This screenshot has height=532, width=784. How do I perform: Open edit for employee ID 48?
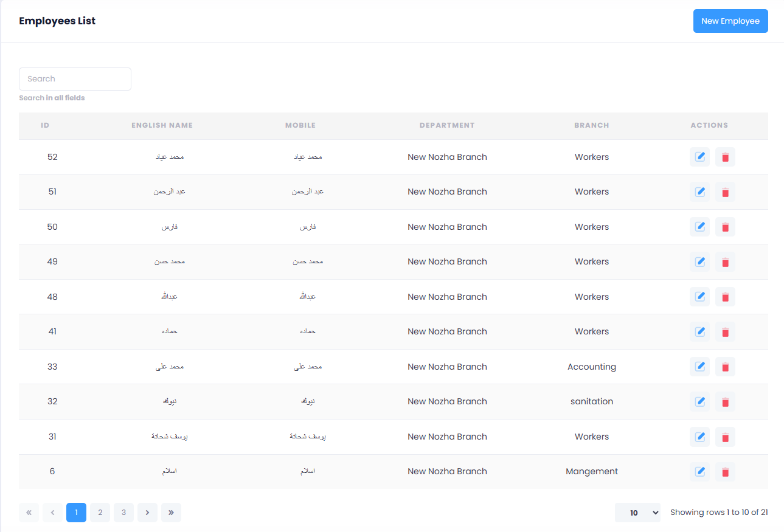pyautogui.click(x=699, y=297)
